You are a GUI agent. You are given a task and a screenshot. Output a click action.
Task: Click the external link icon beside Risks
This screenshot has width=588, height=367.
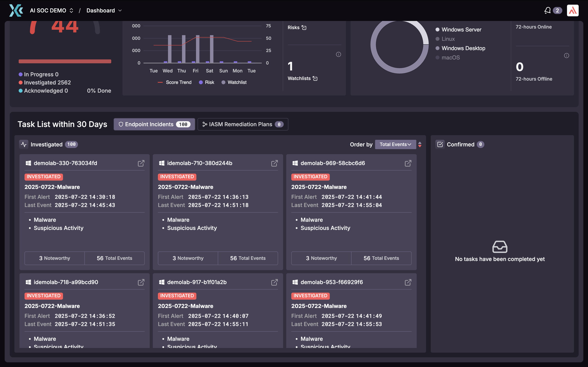[x=304, y=27]
